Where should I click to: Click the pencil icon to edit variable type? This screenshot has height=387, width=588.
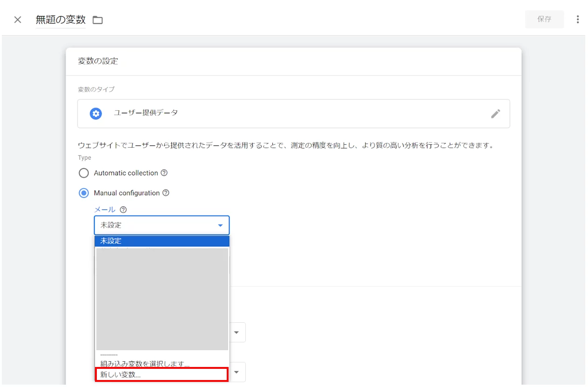496,113
